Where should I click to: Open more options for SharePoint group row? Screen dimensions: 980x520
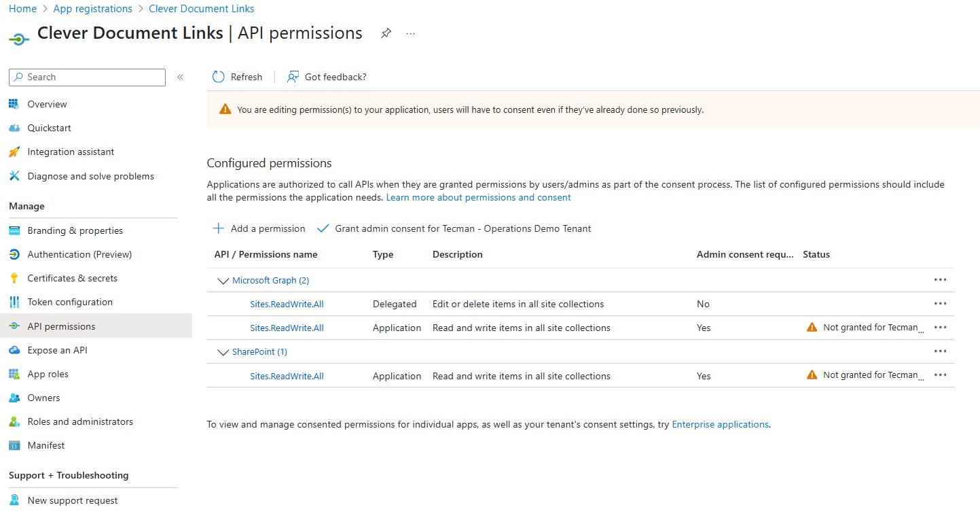tap(940, 351)
